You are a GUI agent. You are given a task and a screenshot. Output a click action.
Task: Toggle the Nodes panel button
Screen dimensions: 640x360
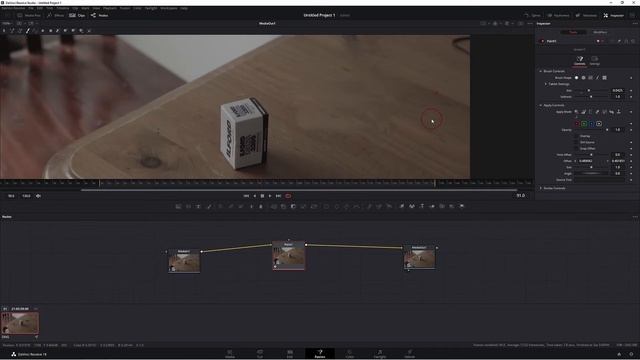click(100, 16)
